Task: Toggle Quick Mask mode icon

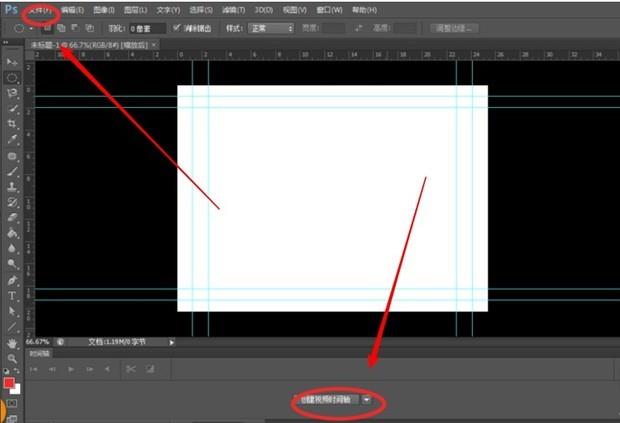Action: click(12, 403)
